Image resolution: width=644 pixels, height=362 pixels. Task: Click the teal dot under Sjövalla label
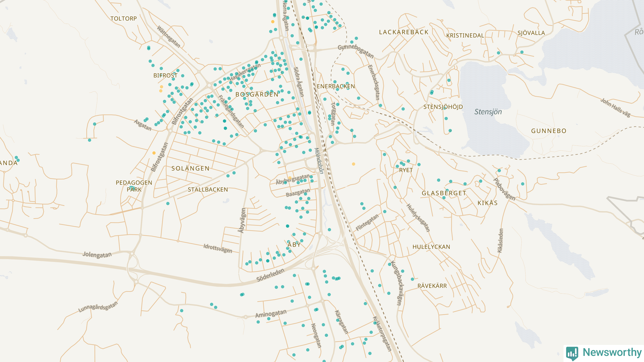coord(522,52)
